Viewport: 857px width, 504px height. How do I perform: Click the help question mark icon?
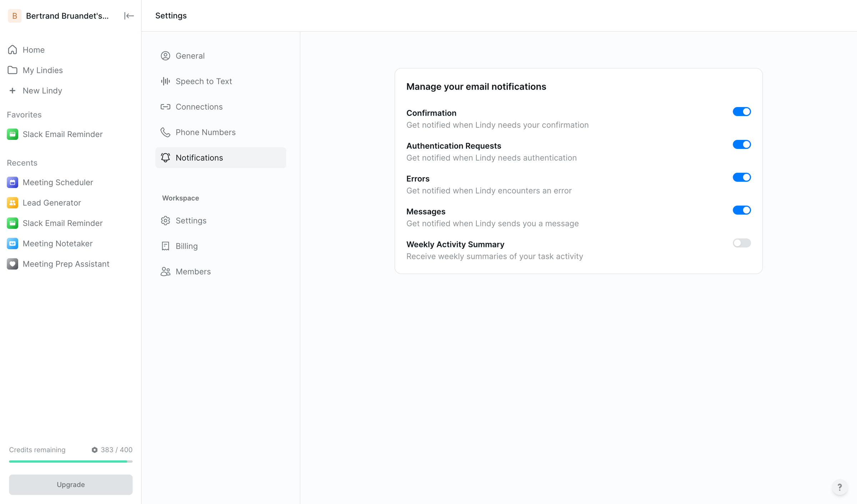[840, 487]
